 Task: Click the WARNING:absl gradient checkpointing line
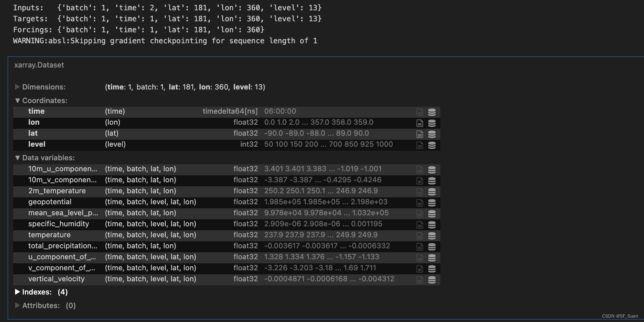point(165,41)
